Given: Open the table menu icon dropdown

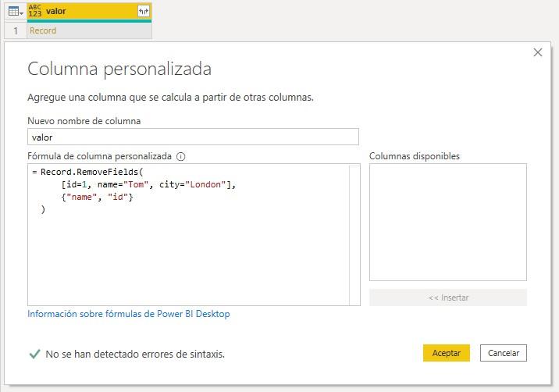Looking at the screenshot, I should click(15, 12).
